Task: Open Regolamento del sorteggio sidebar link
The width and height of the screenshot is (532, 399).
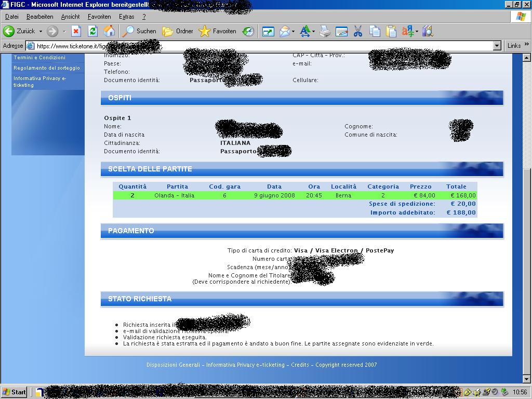Action: coord(47,68)
